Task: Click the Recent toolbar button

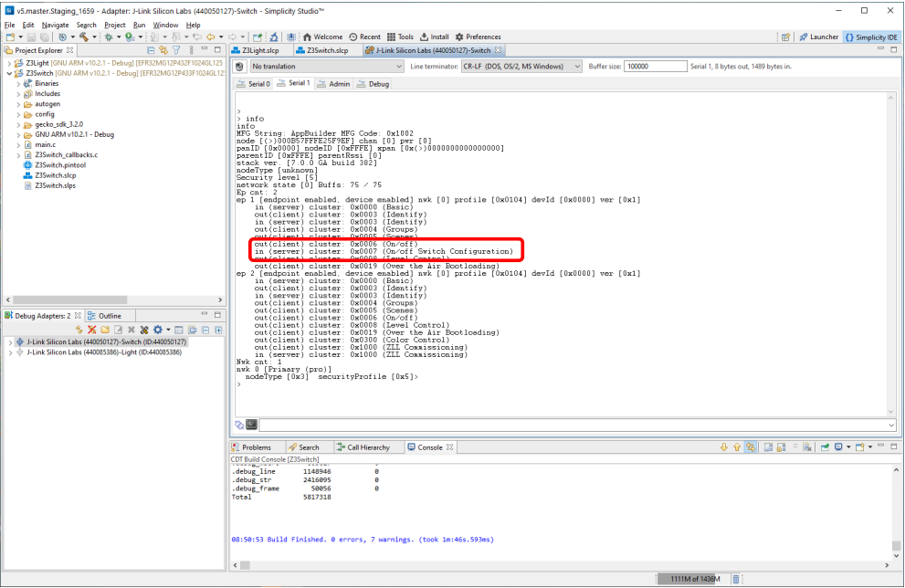Action: click(x=365, y=37)
